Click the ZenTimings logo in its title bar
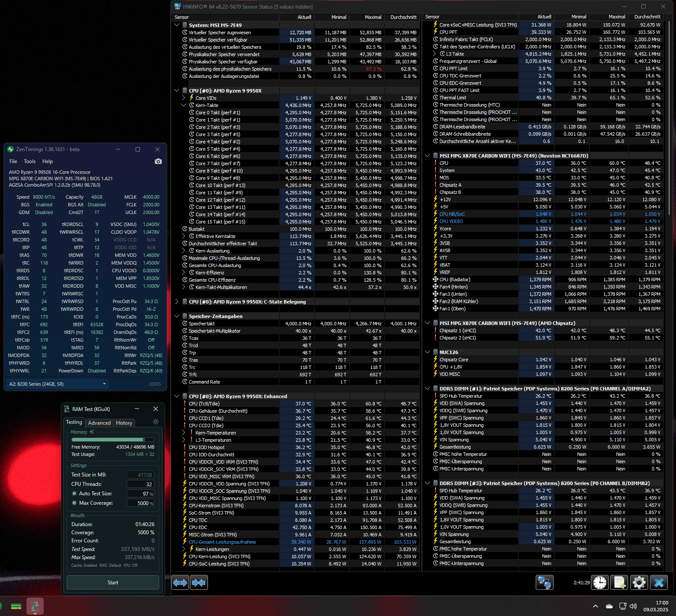The image size is (676, 616). (x=11, y=149)
